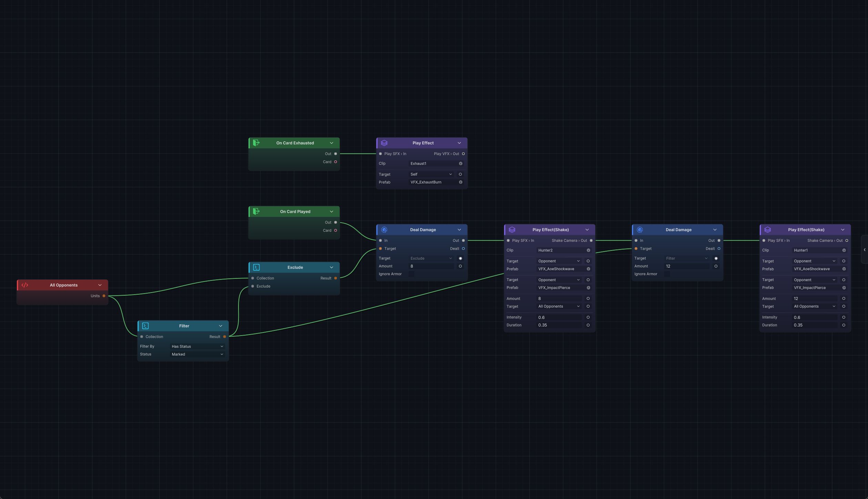Click the layers icon of the Hunter1 Play Effect(Shake) node
Image resolution: width=868 pixels, height=499 pixels.
(x=767, y=230)
